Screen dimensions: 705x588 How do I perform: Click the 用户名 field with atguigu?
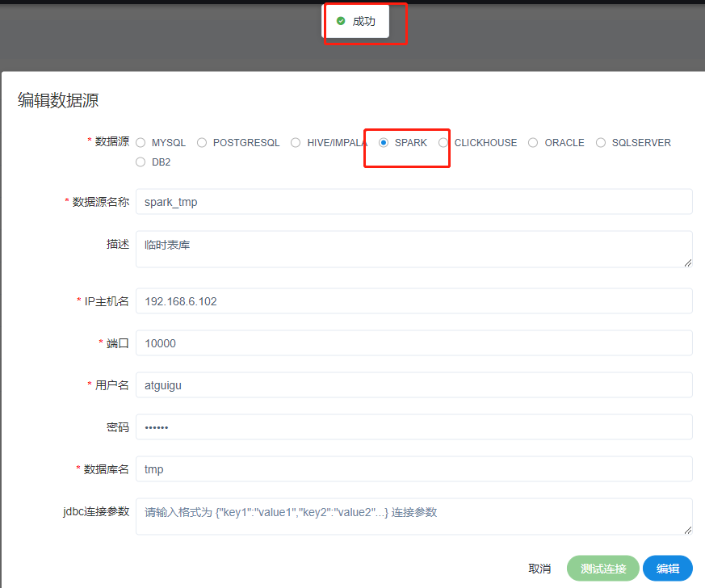[x=413, y=385]
